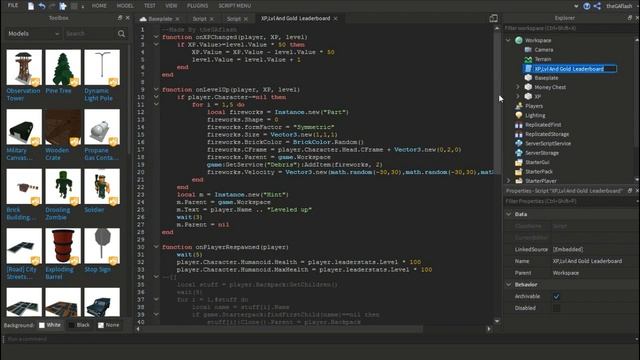The image size is (640, 360).
Task: Undock the Toolbox panel with its float icon
Action: click(x=120, y=18)
